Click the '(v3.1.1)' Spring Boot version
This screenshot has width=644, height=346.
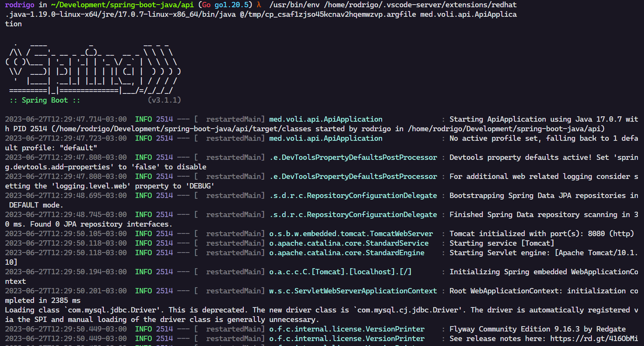coord(164,100)
